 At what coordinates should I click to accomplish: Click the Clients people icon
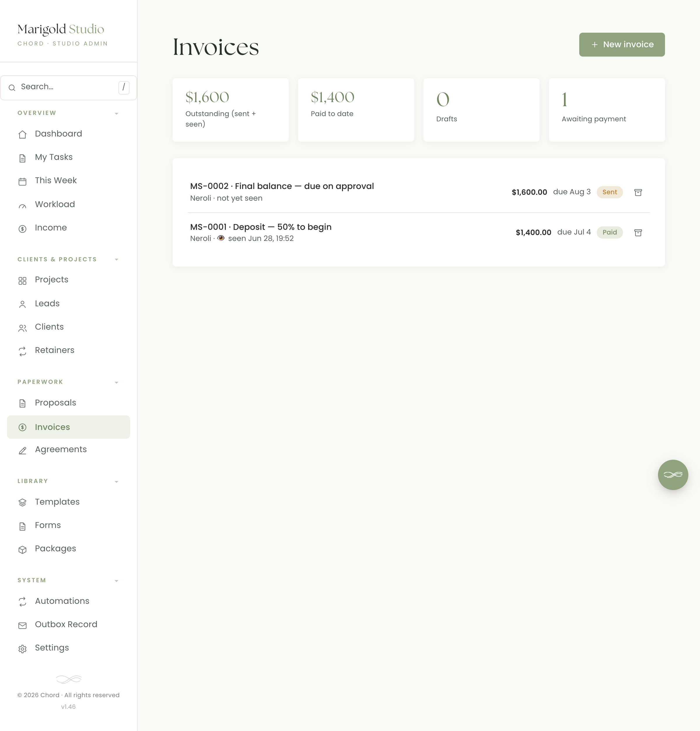(x=22, y=328)
